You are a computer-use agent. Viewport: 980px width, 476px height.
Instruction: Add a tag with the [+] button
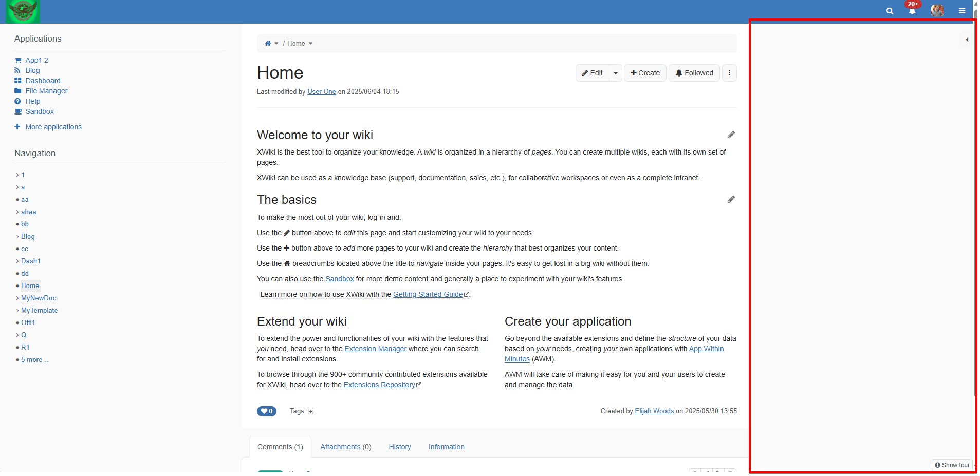click(310, 412)
